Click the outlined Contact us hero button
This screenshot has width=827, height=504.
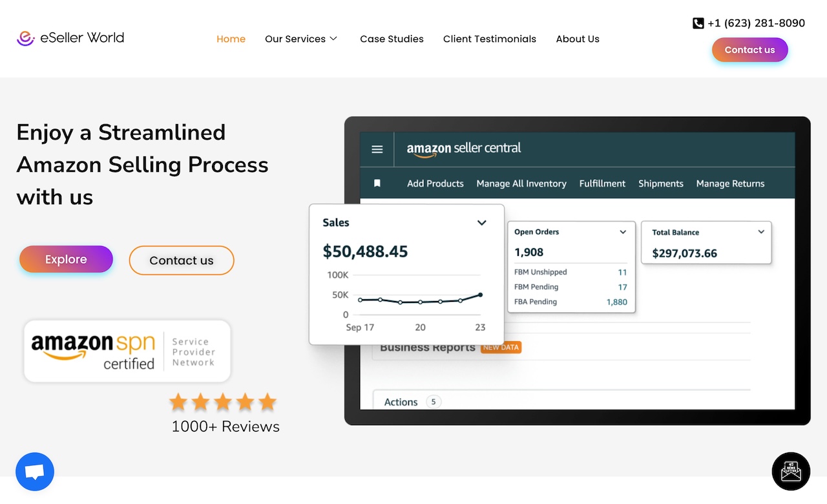click(182, 260)
